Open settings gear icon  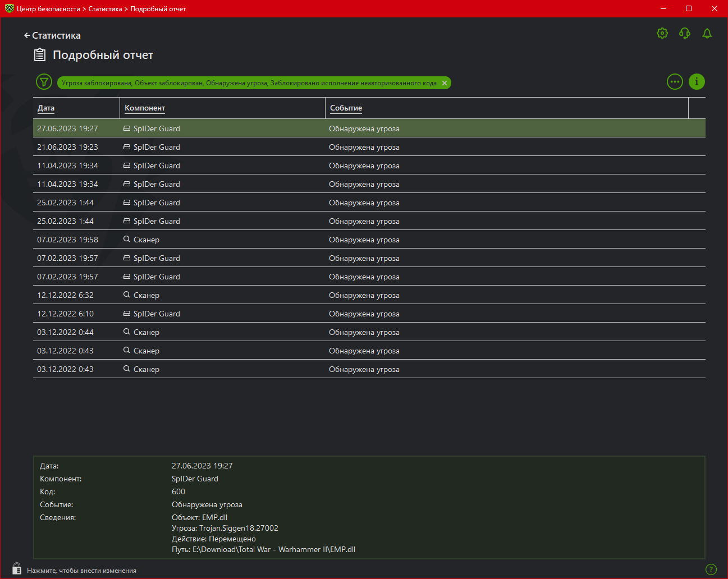tap(662, 33)
